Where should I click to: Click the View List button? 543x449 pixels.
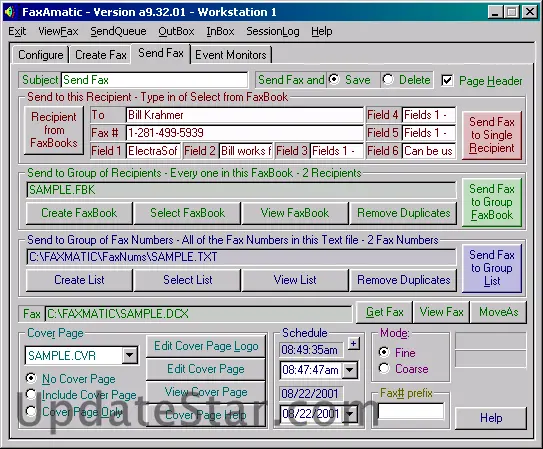point(295,280)
